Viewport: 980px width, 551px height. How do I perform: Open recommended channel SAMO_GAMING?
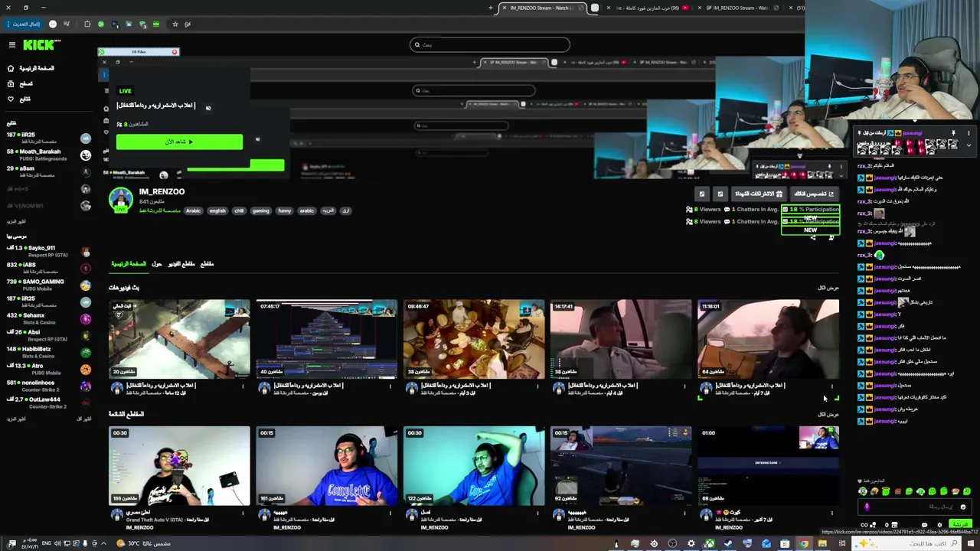[47, 285]
